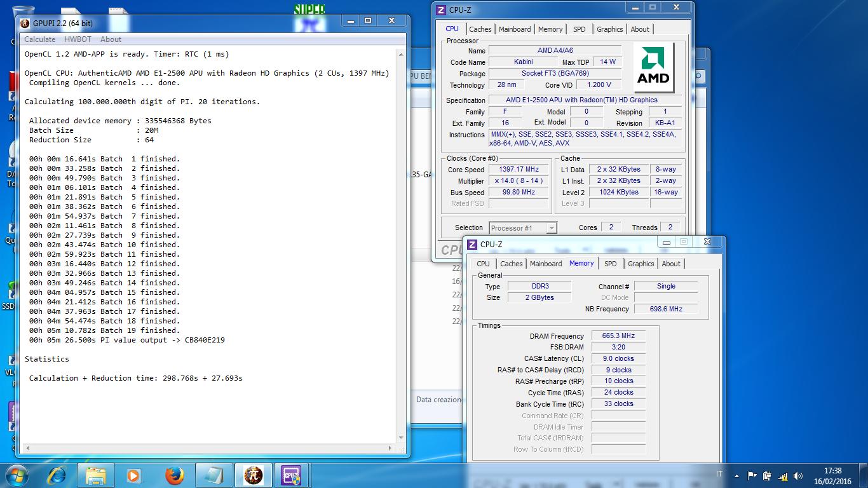Viewport: 868px width, 488px height.
Task: Open Windows Media Player from the taskbar
Action: click(134, 475)
